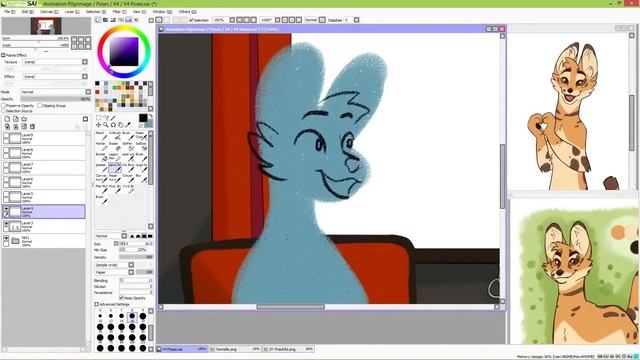This screenshot has width=640, height=360.
Task: Hide the selected Layer4
Action: (6, 209)
